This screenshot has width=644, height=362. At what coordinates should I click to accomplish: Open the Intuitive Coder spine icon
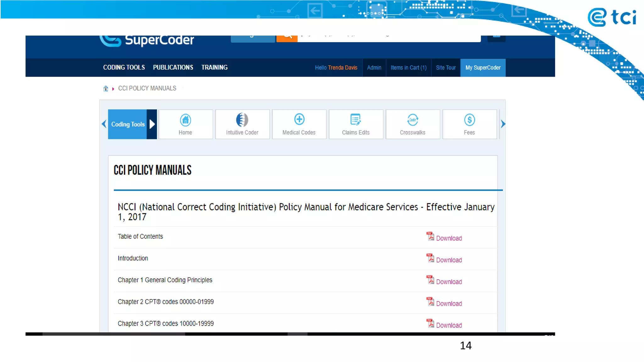coord(242,120)
